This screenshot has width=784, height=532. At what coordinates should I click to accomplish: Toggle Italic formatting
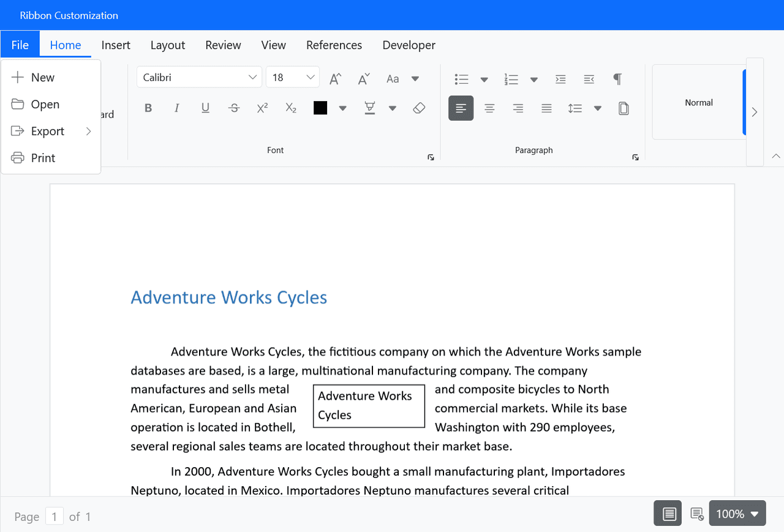coord(176,108)
